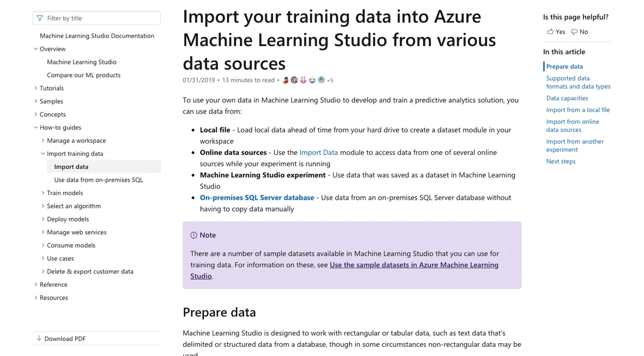Screen dimensions: 644x356
Task: Click the thumbs-up Yes feedback icon
Action: 551,32
